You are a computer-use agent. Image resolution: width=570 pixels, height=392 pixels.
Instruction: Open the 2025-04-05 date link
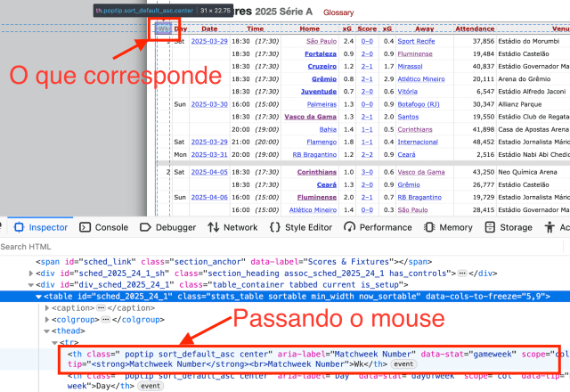209,172
